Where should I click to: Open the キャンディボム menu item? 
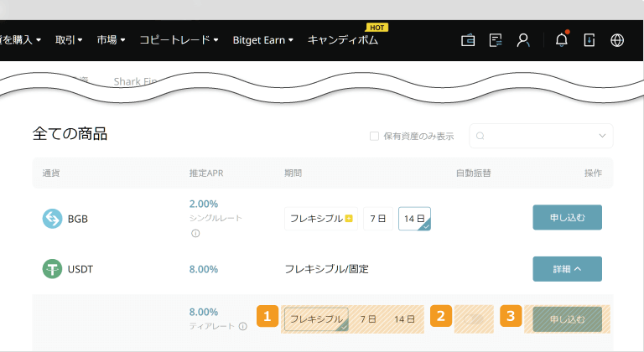coord(343,40)
